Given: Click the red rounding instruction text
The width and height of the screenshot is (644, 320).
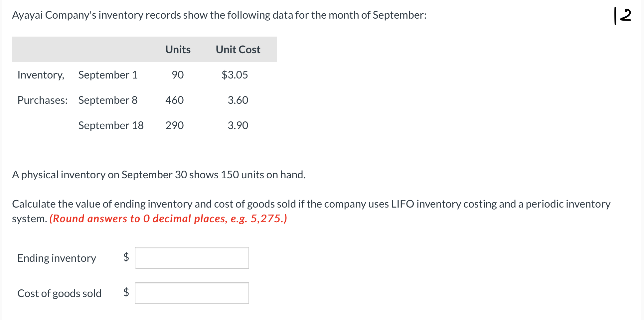Looking at the screenshot, I should (x=168, y=219).
